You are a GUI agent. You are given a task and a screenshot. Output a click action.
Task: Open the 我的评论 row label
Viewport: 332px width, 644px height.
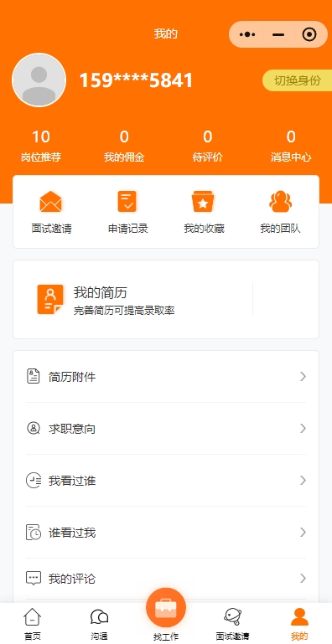pos(72,579)
